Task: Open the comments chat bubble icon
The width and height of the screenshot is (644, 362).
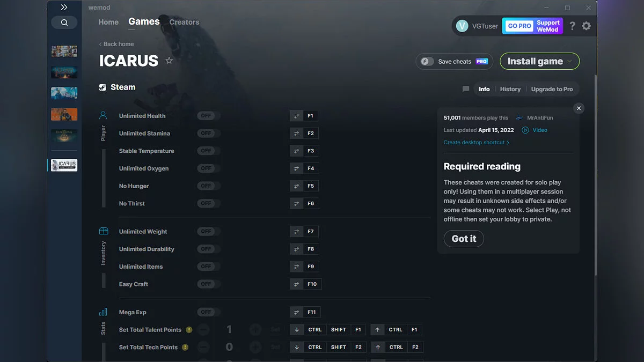Action: coord(466,89)
